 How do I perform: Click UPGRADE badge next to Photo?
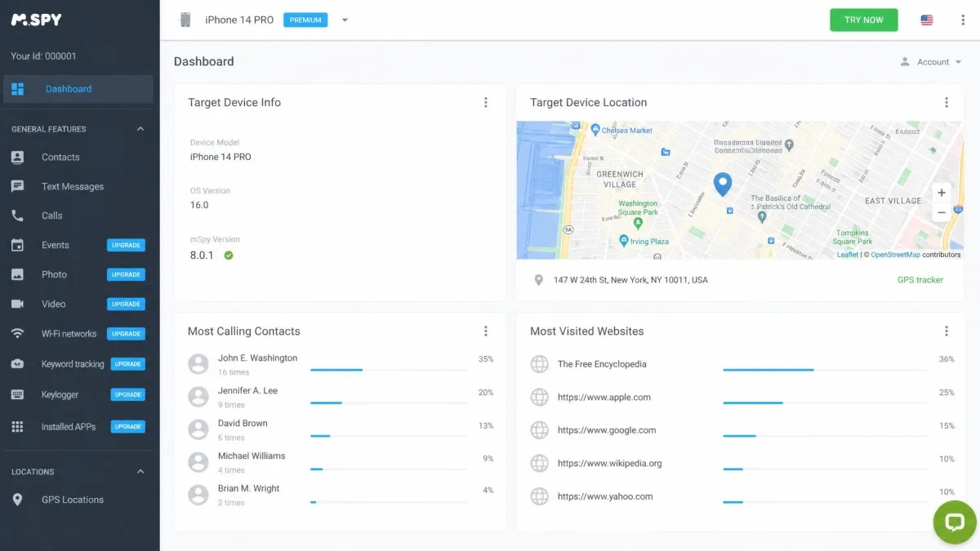coord(126,274)
